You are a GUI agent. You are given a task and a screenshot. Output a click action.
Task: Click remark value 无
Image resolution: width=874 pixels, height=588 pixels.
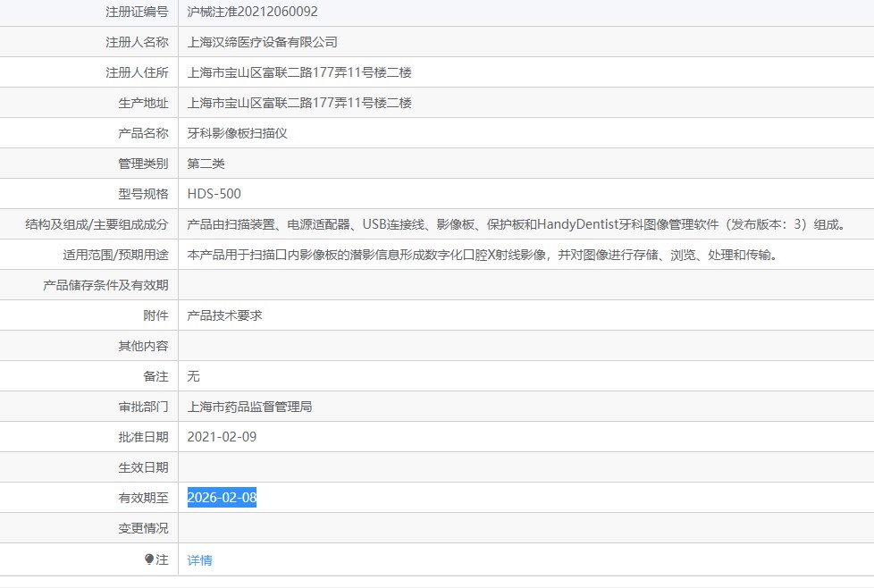[x=193, y=376]
